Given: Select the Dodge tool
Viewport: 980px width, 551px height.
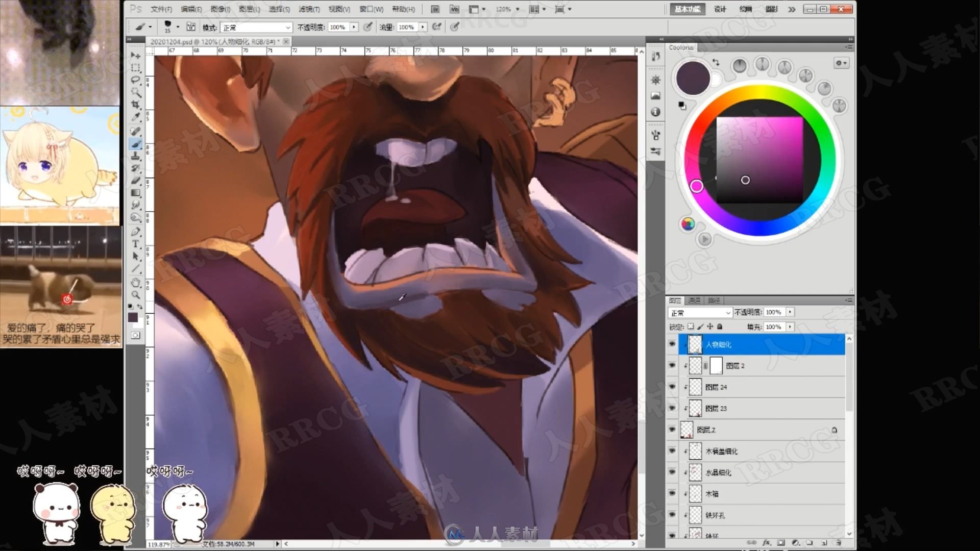Looking at the screenshot, I should (135, 217).
